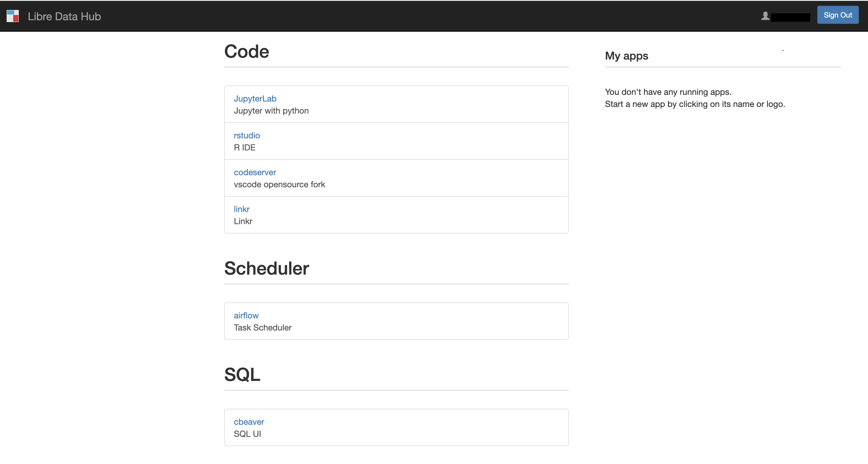Click the 'SQL UI' description row
Image resolution: width=868 pixels, height=464 pixels.
coord(247,434)
